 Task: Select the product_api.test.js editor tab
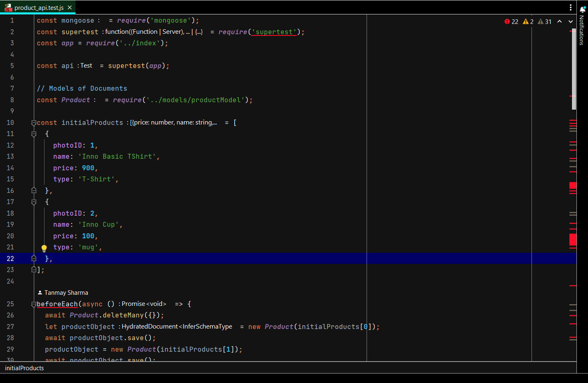[39, 7]
